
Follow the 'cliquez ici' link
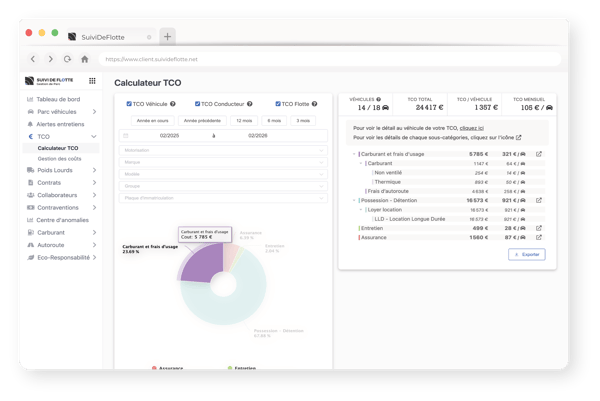coord(473,128)
